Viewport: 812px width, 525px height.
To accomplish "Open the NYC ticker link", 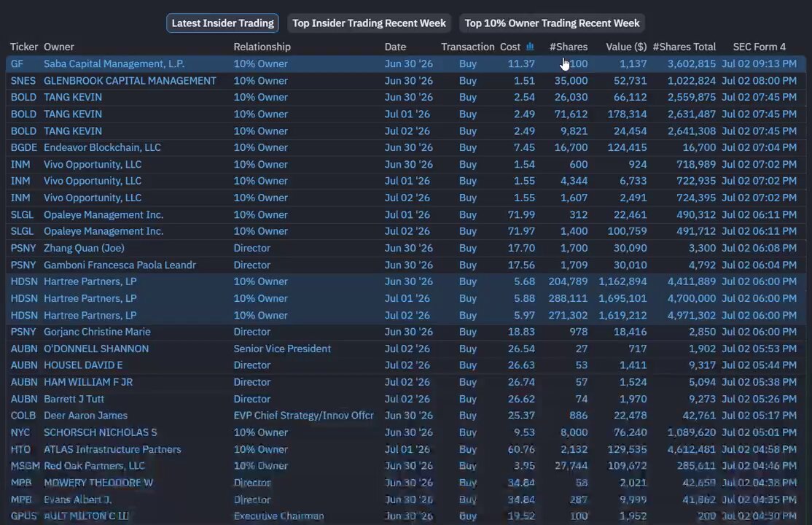I will pos(20,432).
